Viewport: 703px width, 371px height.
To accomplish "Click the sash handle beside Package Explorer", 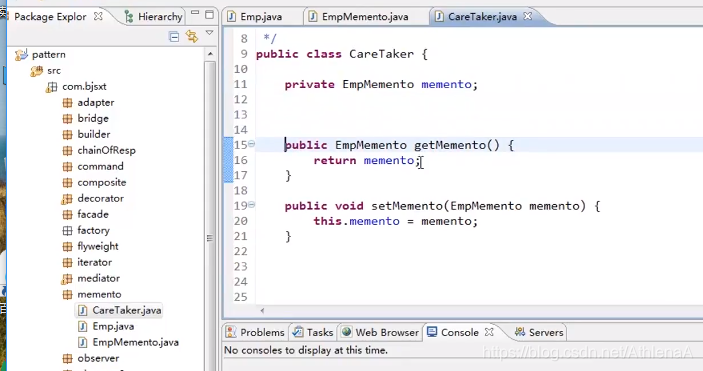I will click(x=209, y=238).
